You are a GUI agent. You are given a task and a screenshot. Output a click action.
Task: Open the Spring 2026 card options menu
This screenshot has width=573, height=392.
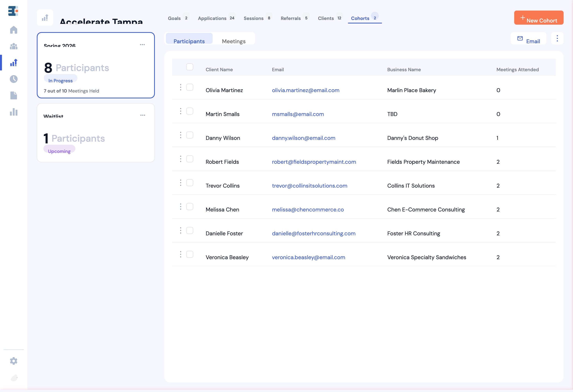click(143, 45)
